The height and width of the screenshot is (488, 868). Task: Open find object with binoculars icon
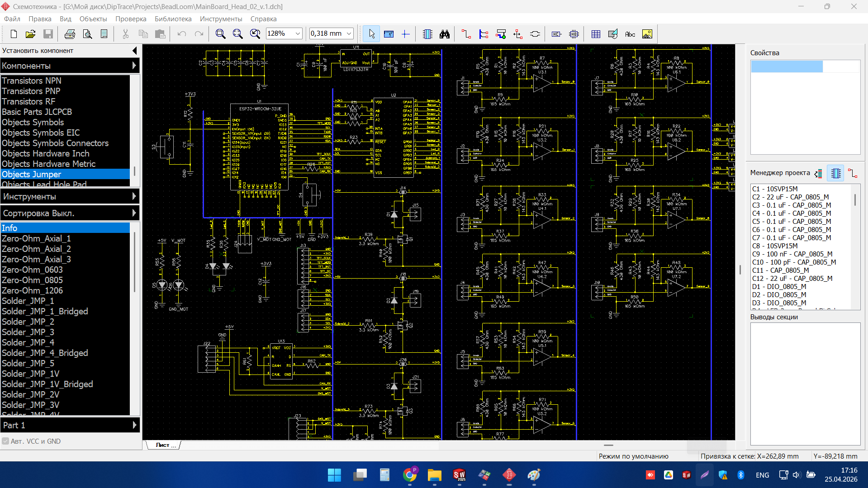pos(445,34)
